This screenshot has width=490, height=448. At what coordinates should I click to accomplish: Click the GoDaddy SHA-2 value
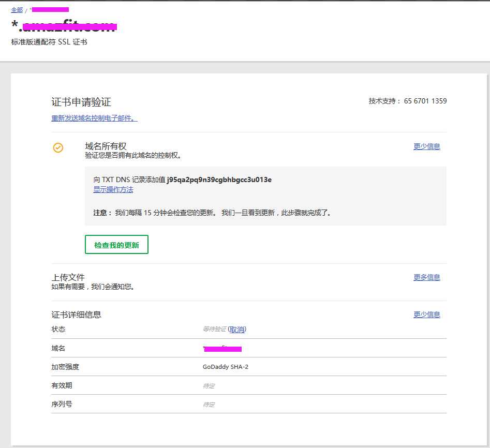coord(226,367)
